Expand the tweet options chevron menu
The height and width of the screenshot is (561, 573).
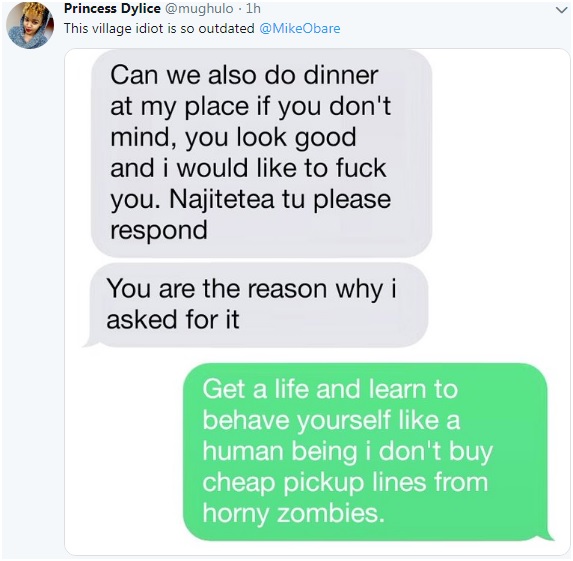[x=561, y=10]
